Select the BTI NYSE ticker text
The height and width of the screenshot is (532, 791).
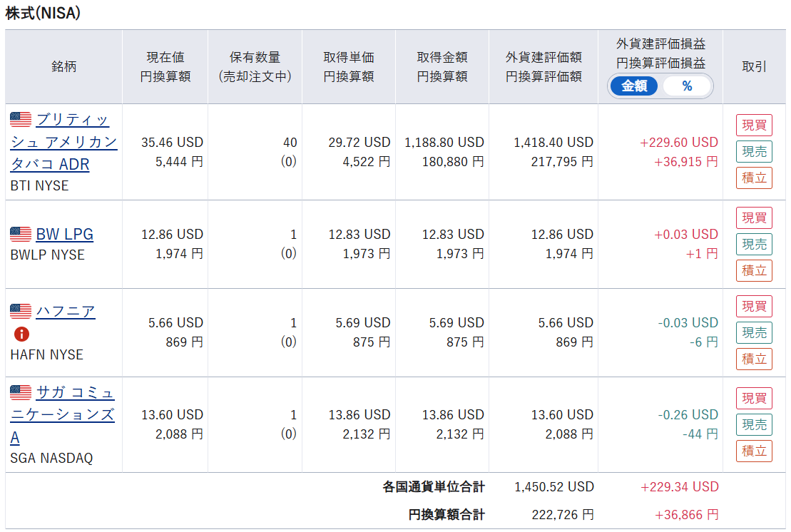[x=39, y=185]
